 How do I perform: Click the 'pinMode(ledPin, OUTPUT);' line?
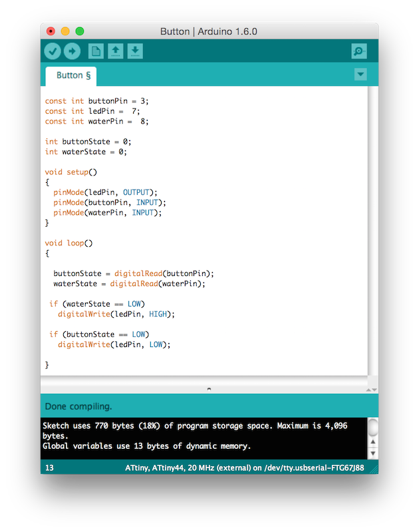click(x=105, y=192)
